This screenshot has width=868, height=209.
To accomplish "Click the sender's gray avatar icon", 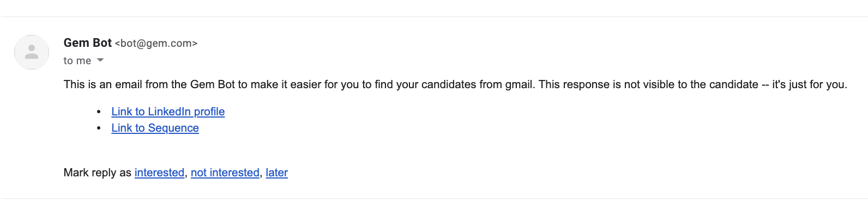I will point(32,52).
